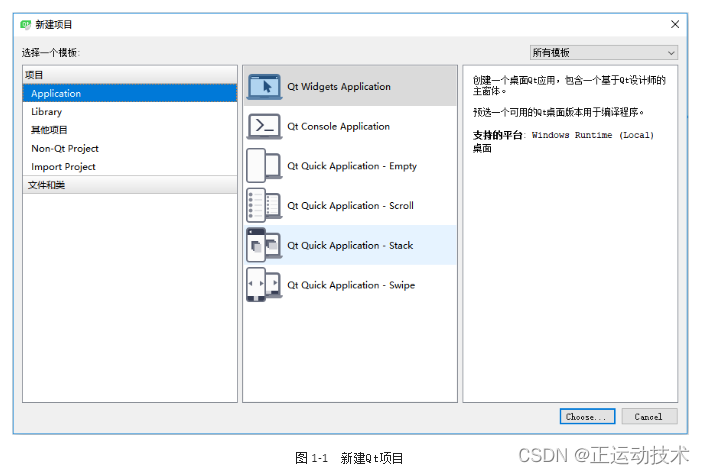Select Application in the project list

click(130, 93)
